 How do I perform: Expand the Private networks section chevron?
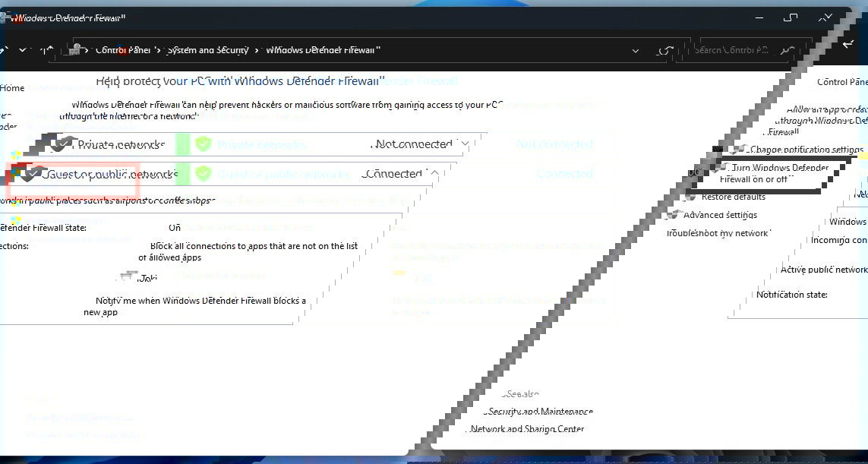click(x=465, y=144)
